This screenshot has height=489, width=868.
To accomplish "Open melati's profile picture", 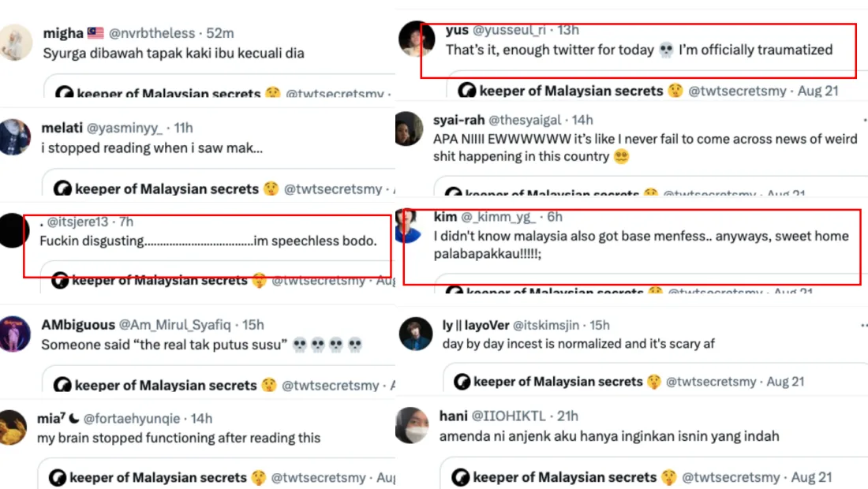I will [15, 137].
